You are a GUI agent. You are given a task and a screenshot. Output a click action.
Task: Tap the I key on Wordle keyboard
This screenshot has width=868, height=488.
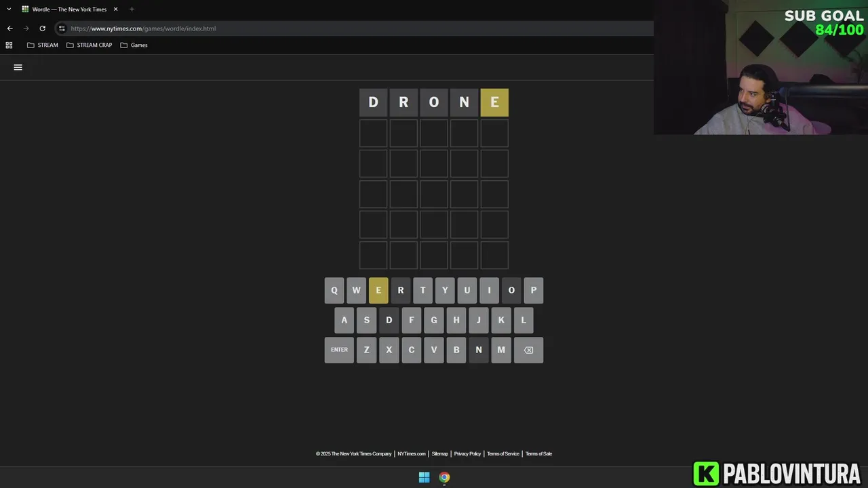tap(489, 290)
